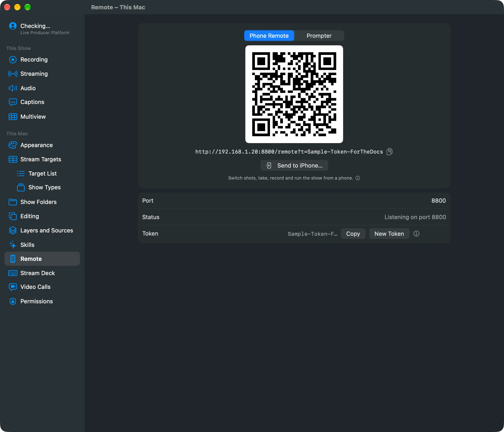Click the truncated Sample-Token-F… token text
The image size is (504, 432).
312,234
